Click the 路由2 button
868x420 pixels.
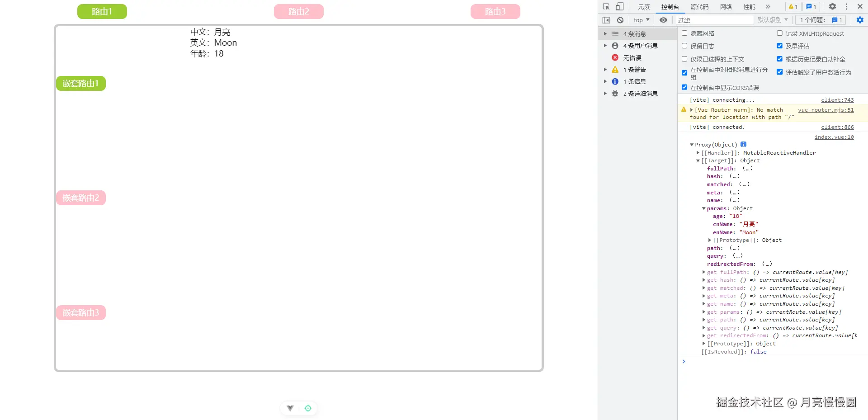click(x=299, y=12)
